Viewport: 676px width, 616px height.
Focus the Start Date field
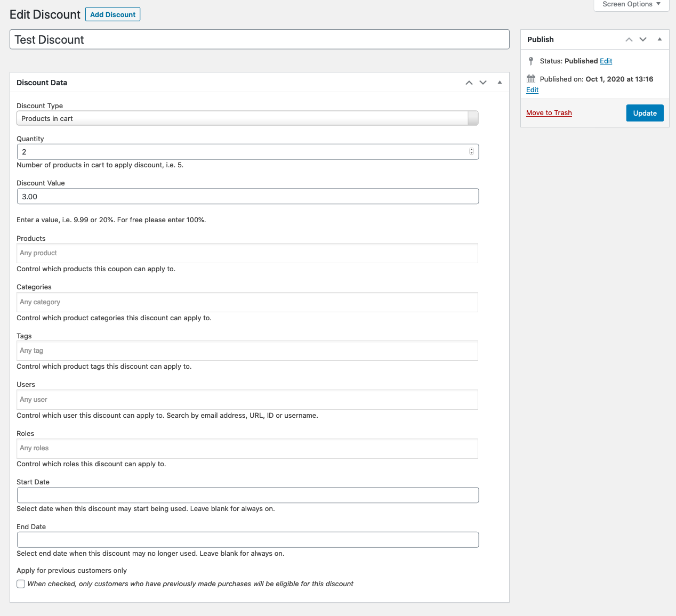click(x=247, y=495)
